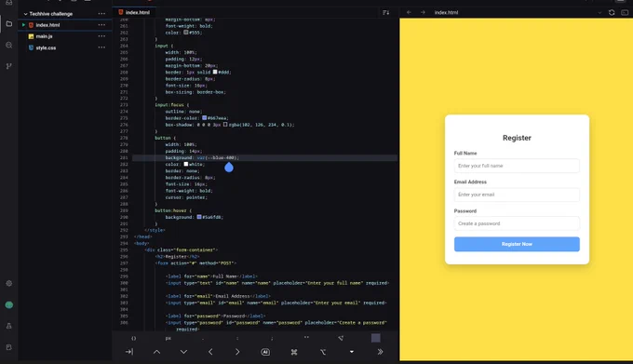Refresh the index.html preview
This screenshot has height=364, width=633.
point(612,12)
